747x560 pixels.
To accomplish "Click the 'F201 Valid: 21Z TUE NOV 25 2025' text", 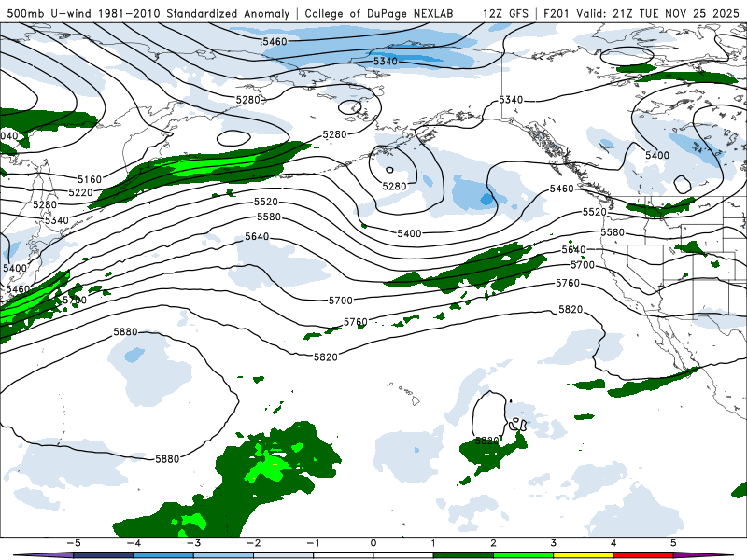I will click(641, 13).
